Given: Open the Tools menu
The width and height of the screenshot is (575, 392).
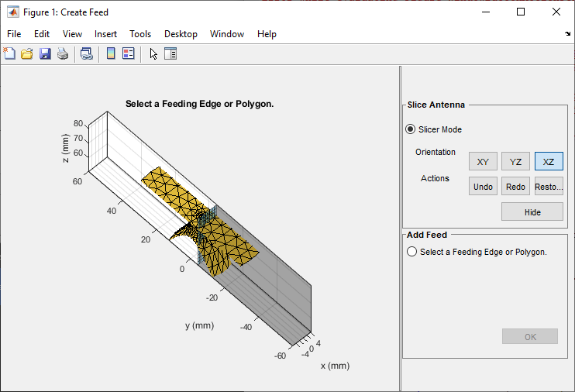Looking at the screenshot, I should click(140, 34).
